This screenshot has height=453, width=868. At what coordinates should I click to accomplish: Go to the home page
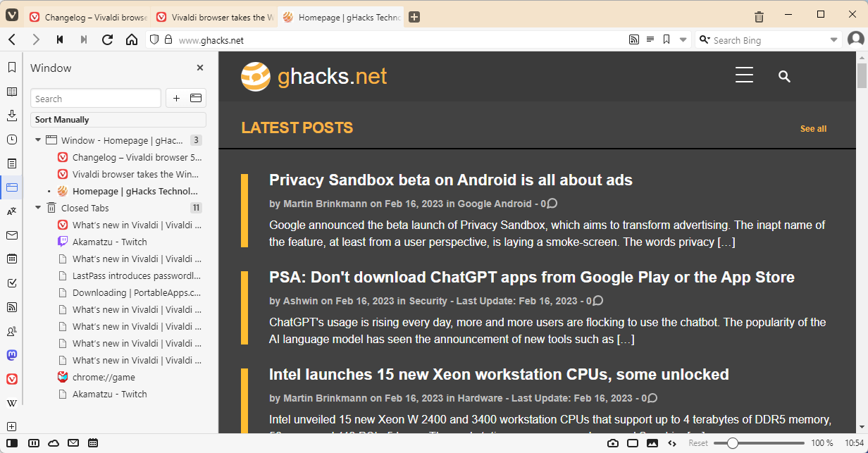132,40
